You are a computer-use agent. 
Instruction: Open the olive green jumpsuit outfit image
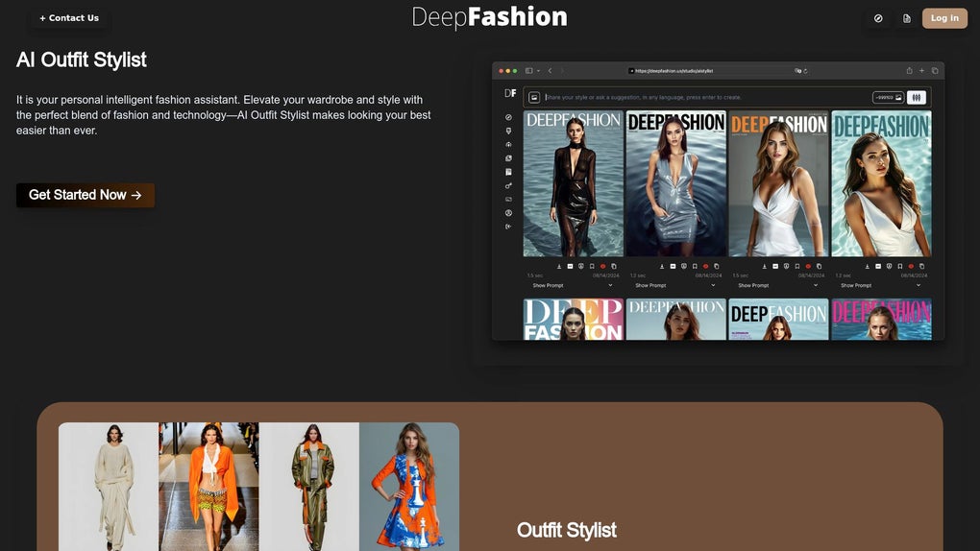point(308,487)
